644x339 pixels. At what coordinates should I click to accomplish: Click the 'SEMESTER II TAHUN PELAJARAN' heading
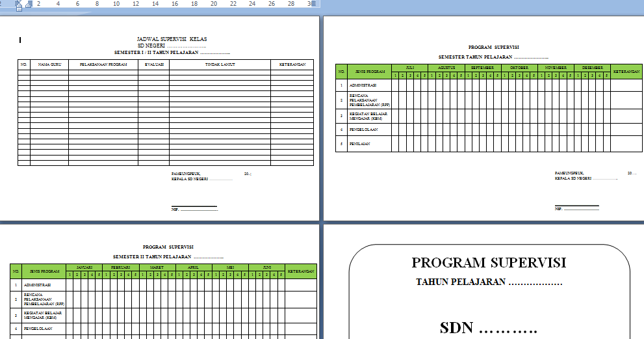coord(168,257)
